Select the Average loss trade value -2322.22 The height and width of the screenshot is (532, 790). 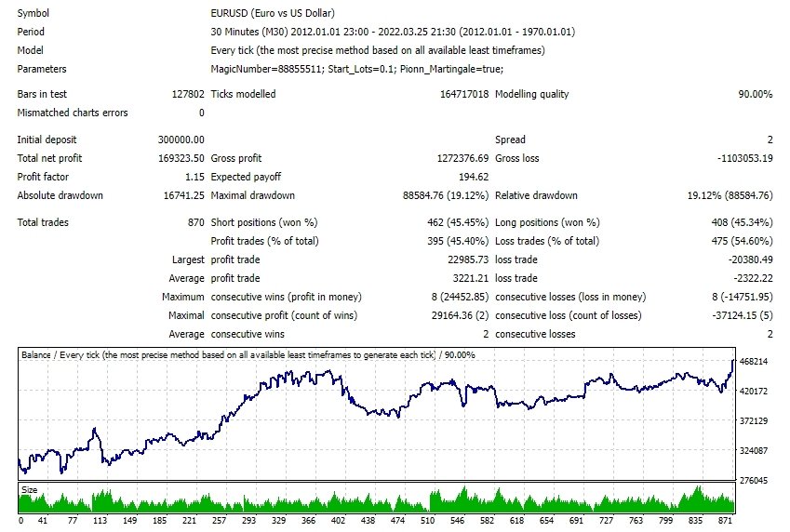click(753, 279)
